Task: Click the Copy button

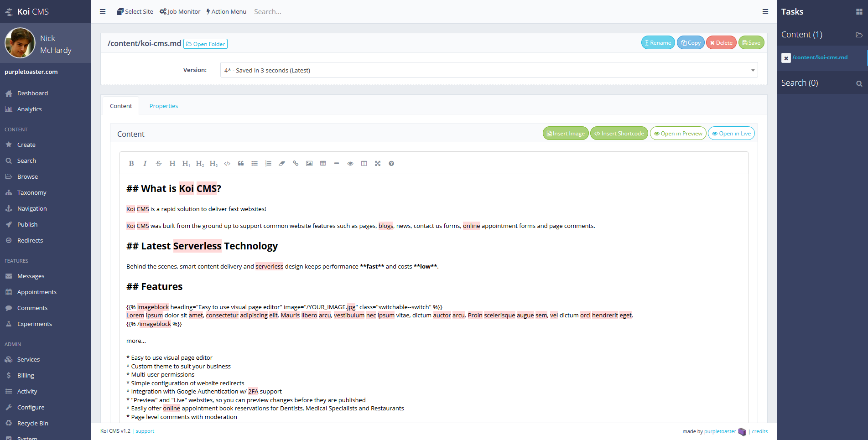Action: click(x=691, y=42)
